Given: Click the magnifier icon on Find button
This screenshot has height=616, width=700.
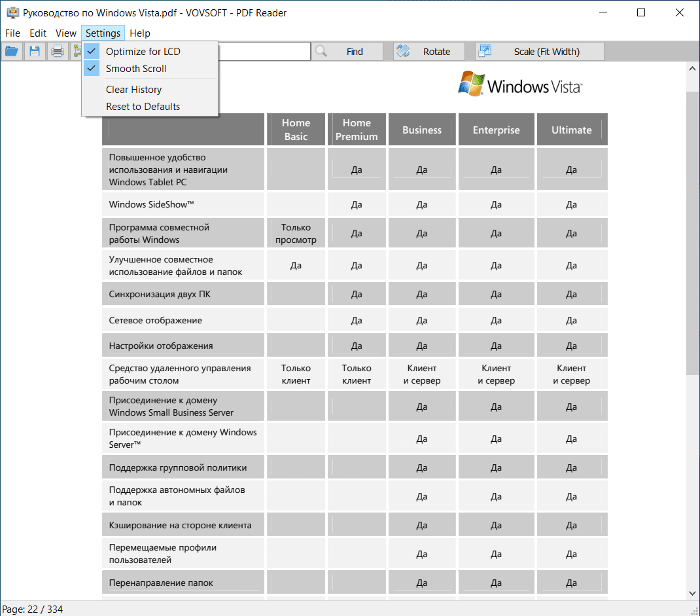Looking at the screenshot, I should coord(321,51).
